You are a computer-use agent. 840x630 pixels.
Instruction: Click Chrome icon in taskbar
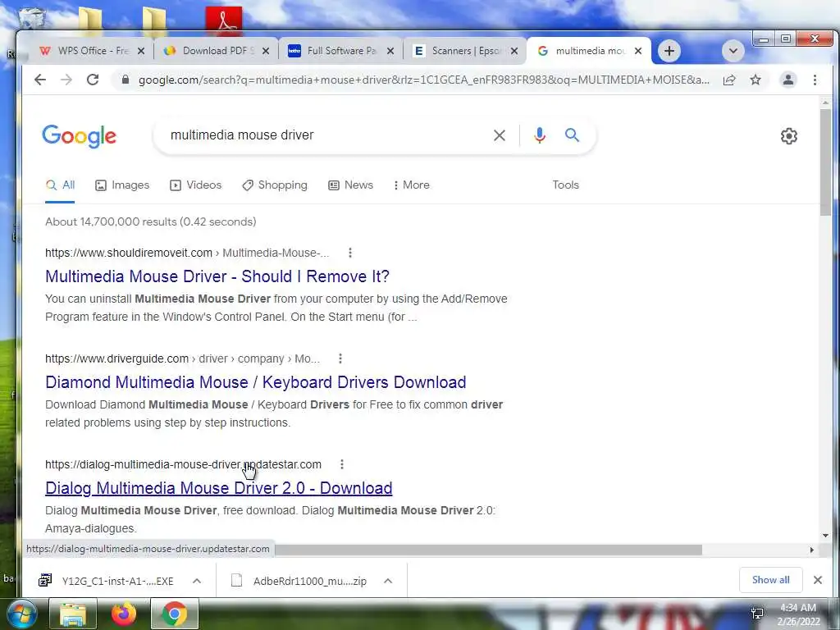pyautogui.click(x=174, y=614)
